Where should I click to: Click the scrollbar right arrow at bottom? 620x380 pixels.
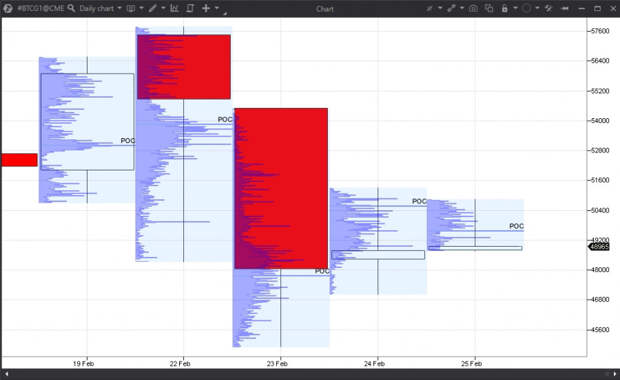pyautogui.click(x=614, y=374)
